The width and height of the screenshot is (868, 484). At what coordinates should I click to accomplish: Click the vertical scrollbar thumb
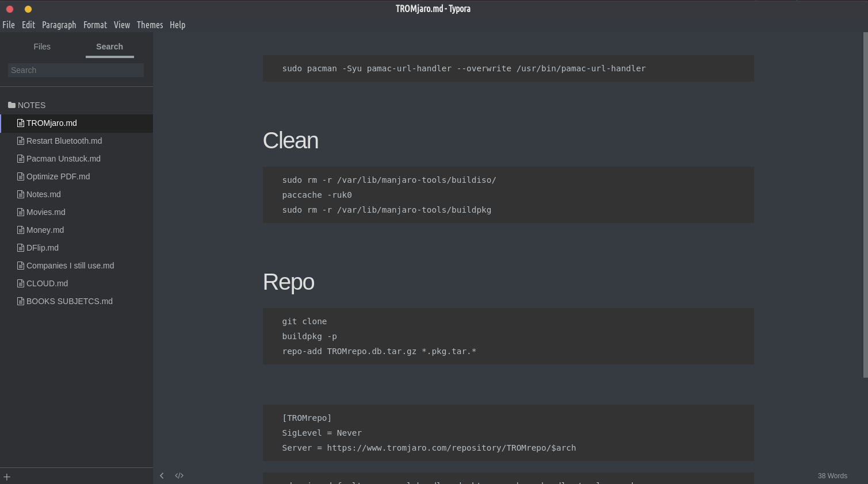pos(865,205)
